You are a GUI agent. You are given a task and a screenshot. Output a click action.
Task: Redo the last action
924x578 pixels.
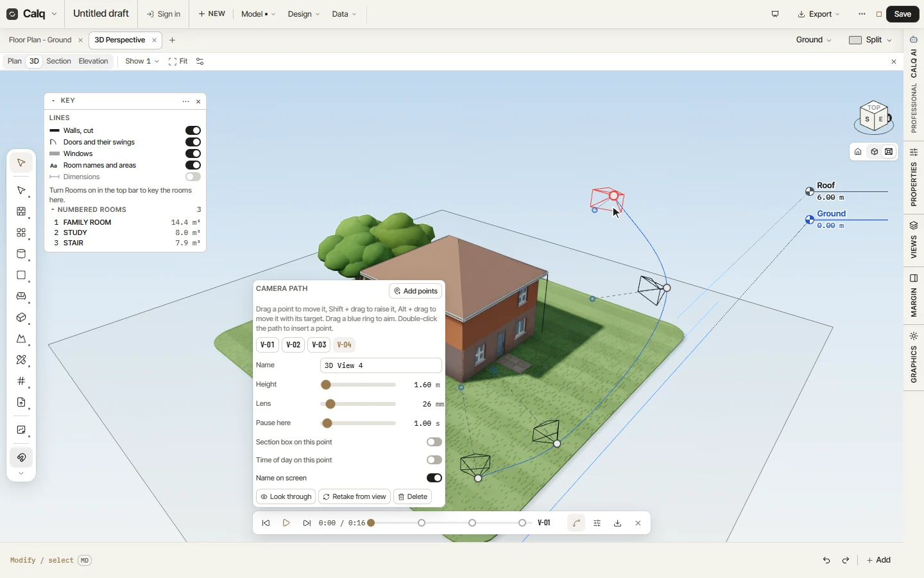tap(846, 560)
